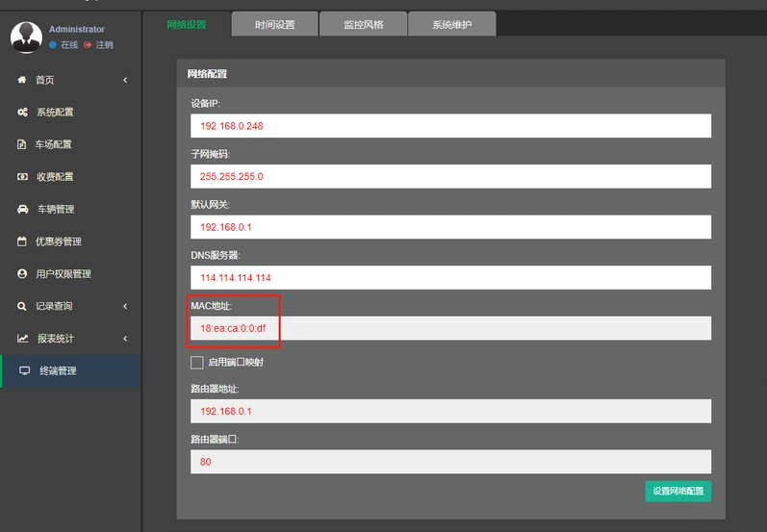Expand the 报表统计 submenu chevron

pos(125,339)
